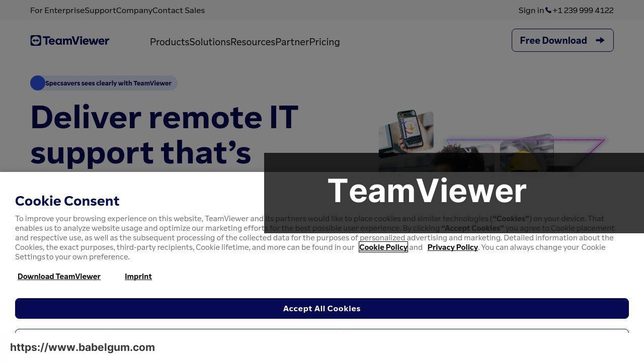Click the phone icon beside the number
Image resolution: width=644 pixels, height=362 pixels.
(548, 10)
